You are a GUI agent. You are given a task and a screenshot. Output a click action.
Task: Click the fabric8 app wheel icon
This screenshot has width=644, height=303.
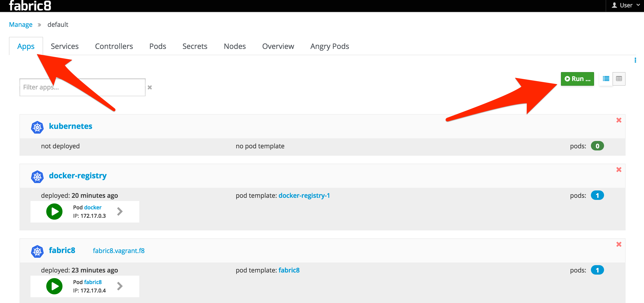pyautogui.click(x=37, y=251)
